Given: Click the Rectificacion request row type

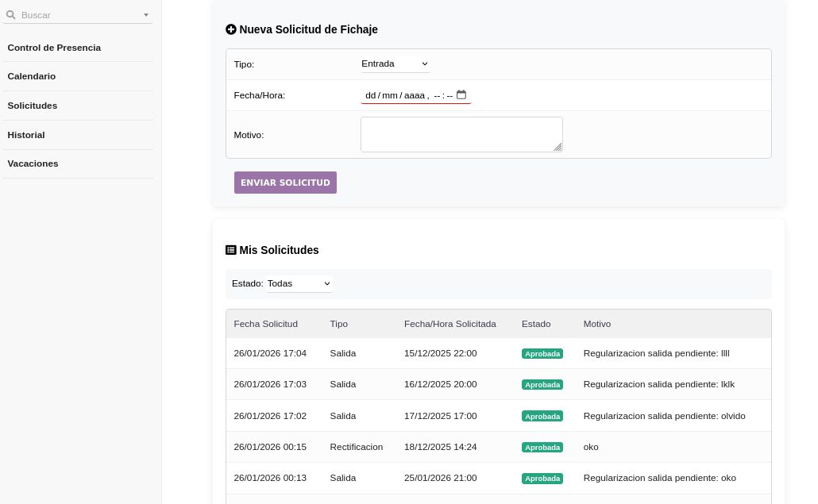Looking at the screenshot, I should [357, 447].
